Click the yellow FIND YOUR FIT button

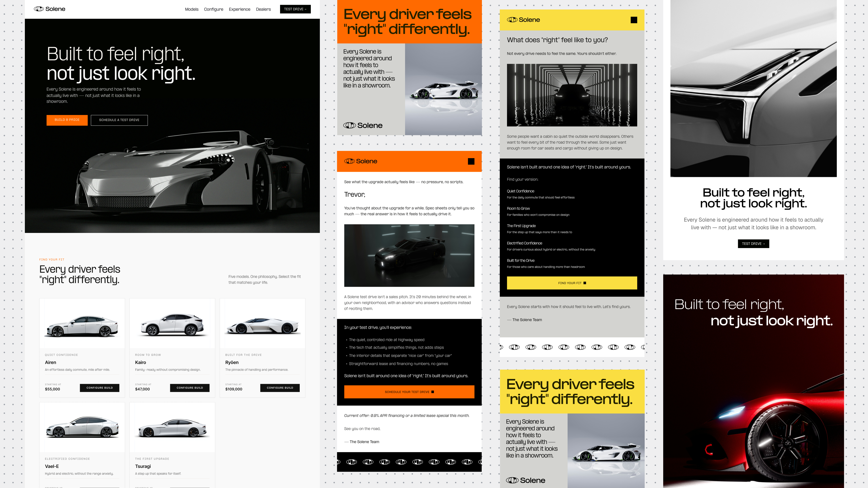coord(572,283)
